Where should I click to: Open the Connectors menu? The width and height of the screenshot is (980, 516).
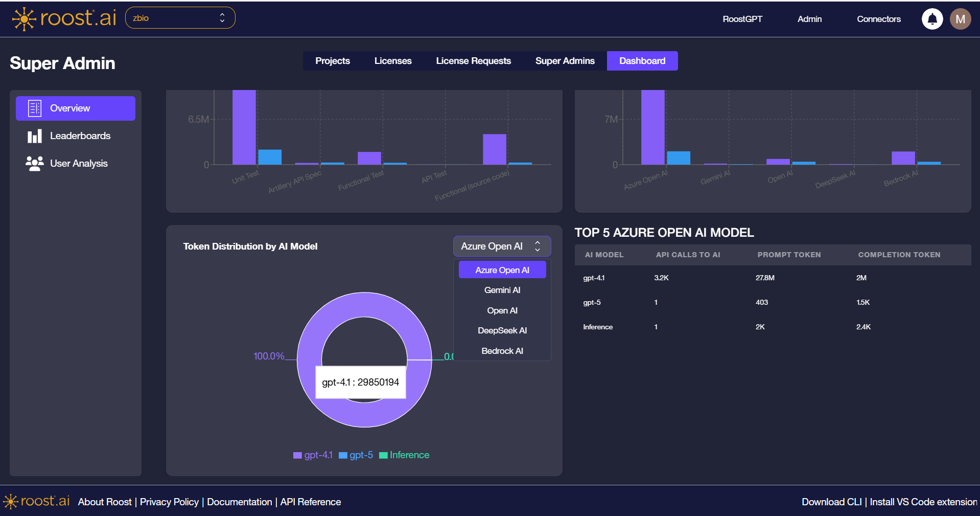(878, 19)
